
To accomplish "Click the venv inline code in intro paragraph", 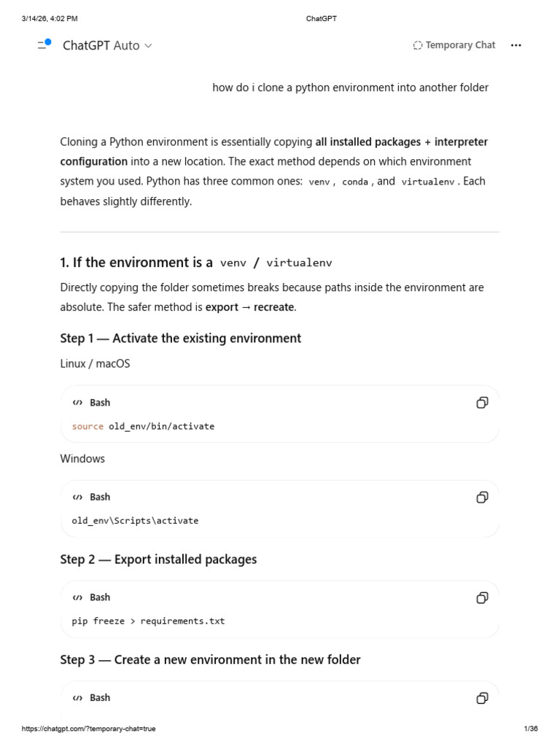I will click(x=319, y=182).
